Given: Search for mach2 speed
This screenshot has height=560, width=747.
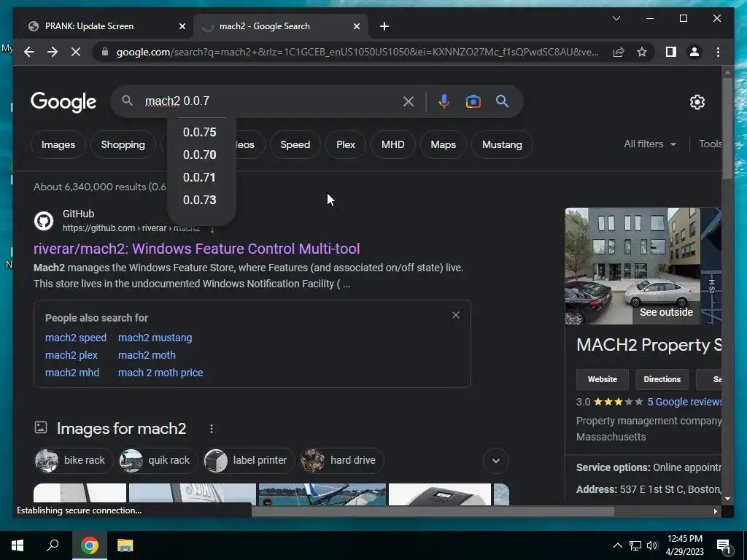Looking at the screenshot, I should tap(76, 338).
